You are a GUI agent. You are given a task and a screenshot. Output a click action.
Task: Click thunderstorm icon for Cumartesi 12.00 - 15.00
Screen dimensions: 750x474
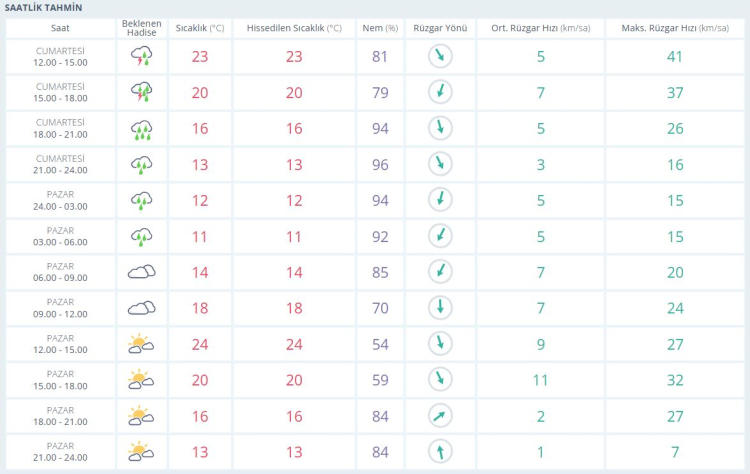coord(141,57)
